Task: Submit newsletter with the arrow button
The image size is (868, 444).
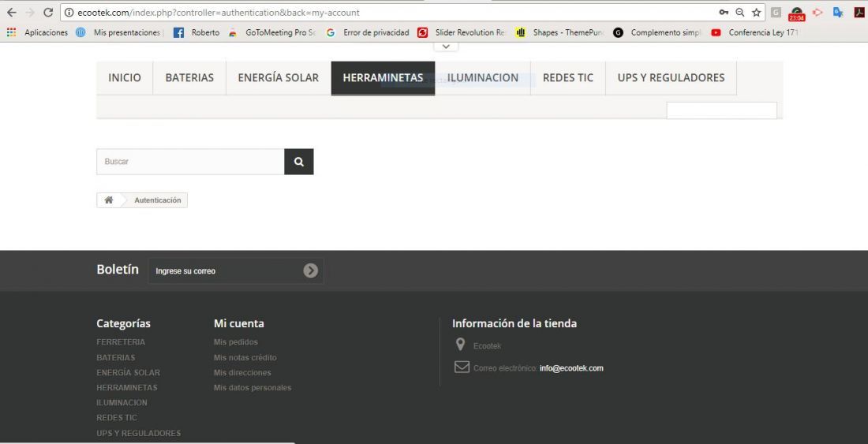Action: (x=311, y=271)
